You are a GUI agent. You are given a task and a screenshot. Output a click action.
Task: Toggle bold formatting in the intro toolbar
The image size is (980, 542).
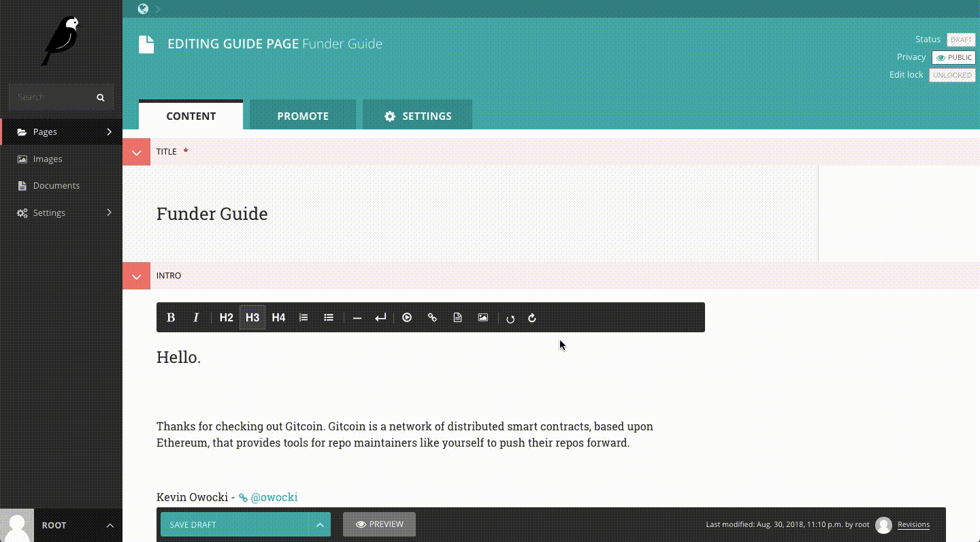[x=171, y=317]
